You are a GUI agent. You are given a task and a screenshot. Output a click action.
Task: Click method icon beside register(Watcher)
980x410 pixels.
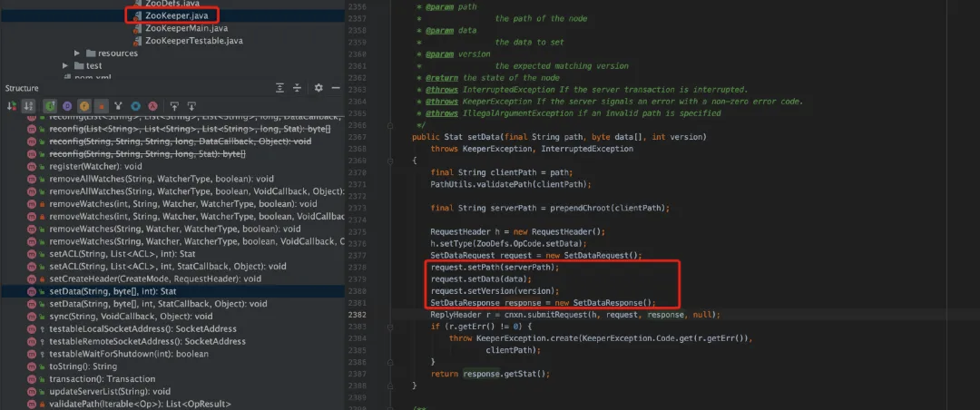(x=32, y=166)
